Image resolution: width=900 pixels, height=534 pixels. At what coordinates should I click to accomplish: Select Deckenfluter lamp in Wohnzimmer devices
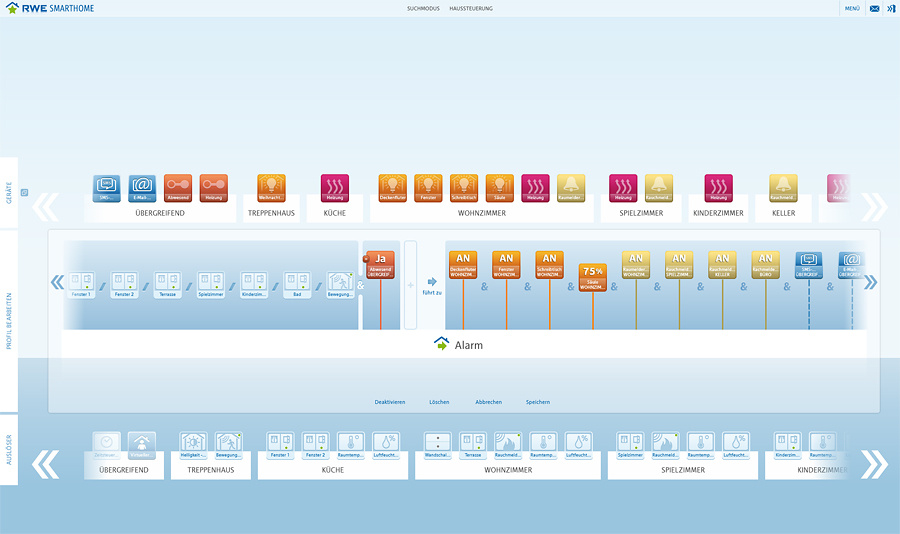(393, 188)
